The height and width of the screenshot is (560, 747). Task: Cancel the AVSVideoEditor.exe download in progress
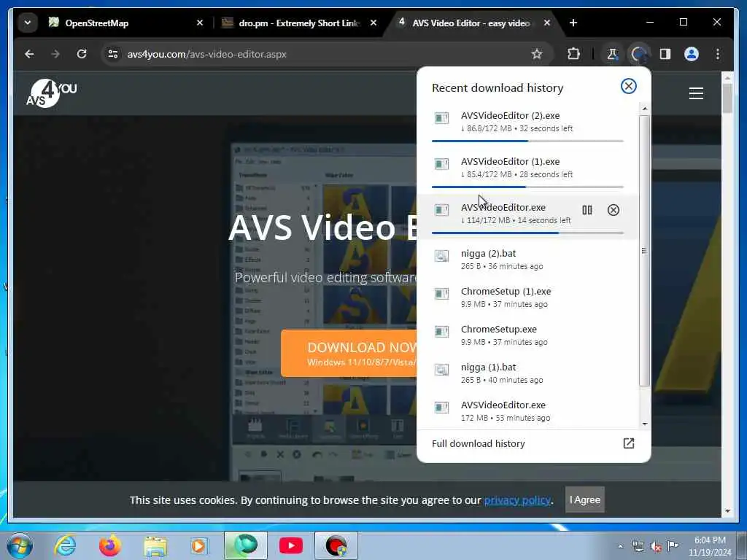(x=613, y=210)
